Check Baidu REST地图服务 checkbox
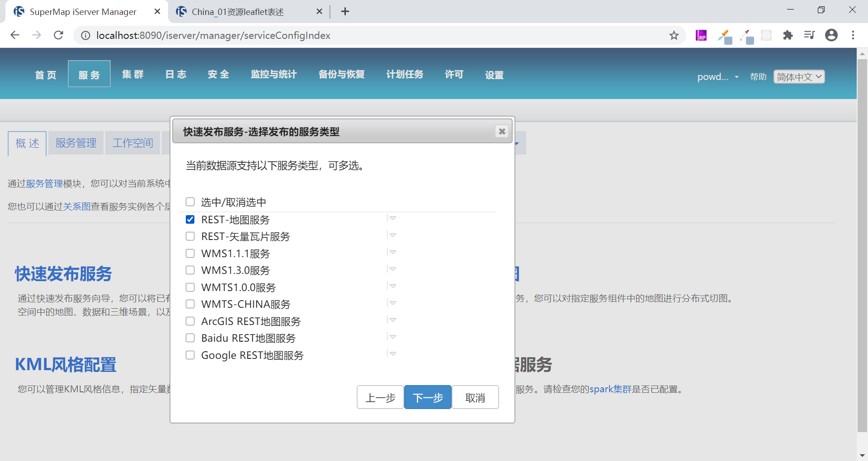 tap(190, 338)
